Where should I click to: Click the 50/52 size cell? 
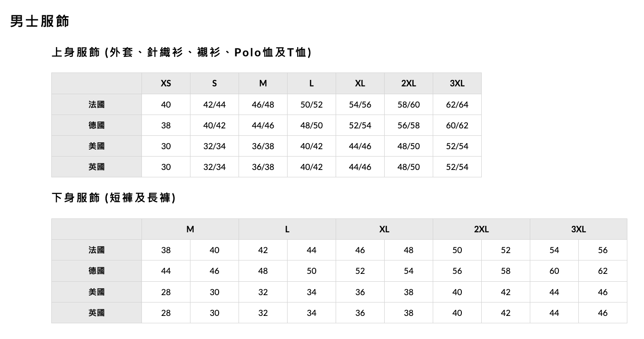[x=312, y=105]
